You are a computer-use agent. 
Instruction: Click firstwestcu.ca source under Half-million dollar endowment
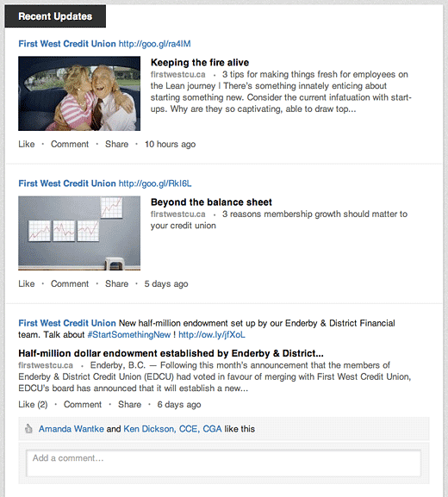coord(46,365)
